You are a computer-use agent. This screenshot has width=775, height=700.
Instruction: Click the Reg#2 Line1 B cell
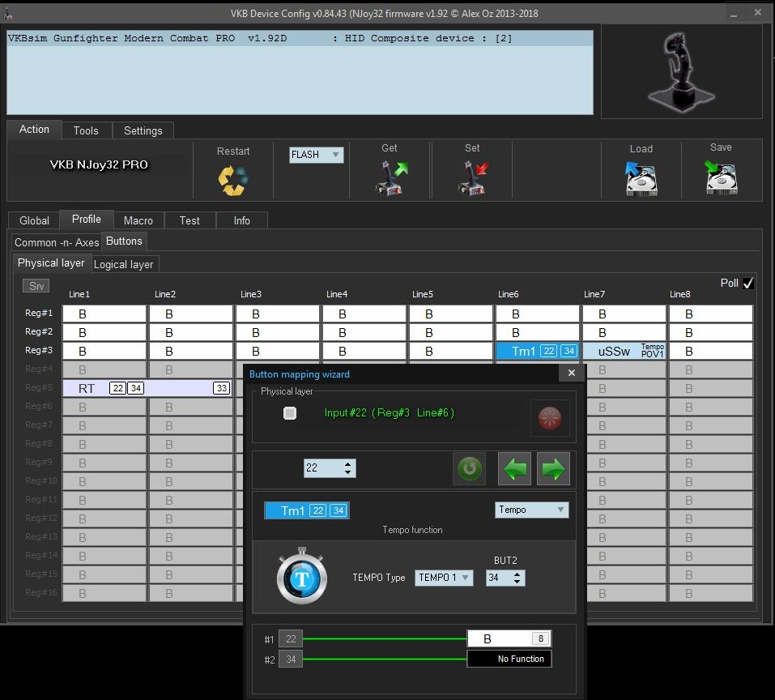pyautogui.click(x=104, y=333)
